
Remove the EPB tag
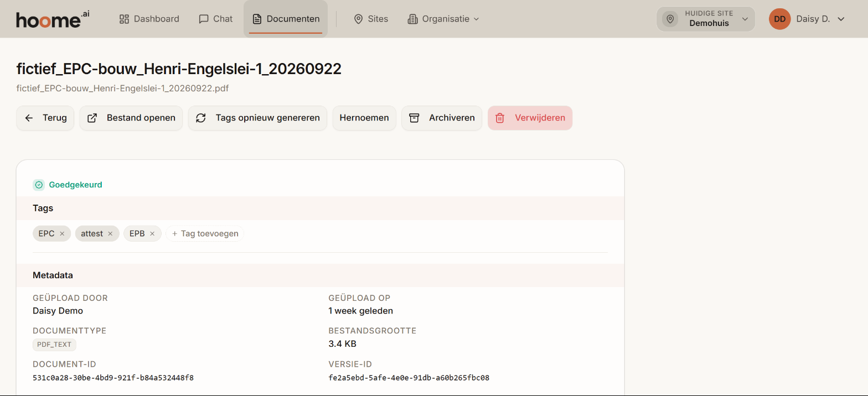(152, 234)
